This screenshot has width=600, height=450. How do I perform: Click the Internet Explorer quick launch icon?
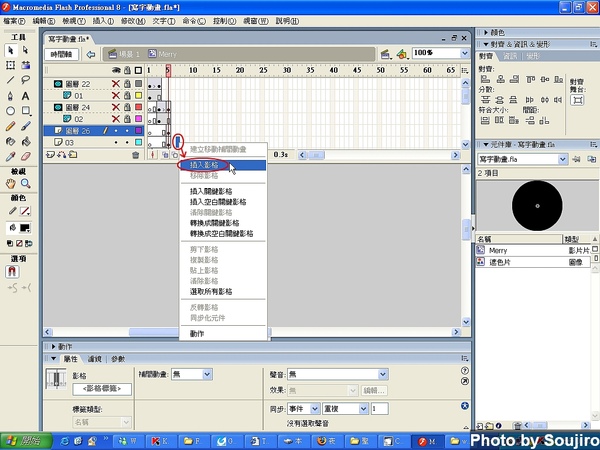[x=65, y=441]
